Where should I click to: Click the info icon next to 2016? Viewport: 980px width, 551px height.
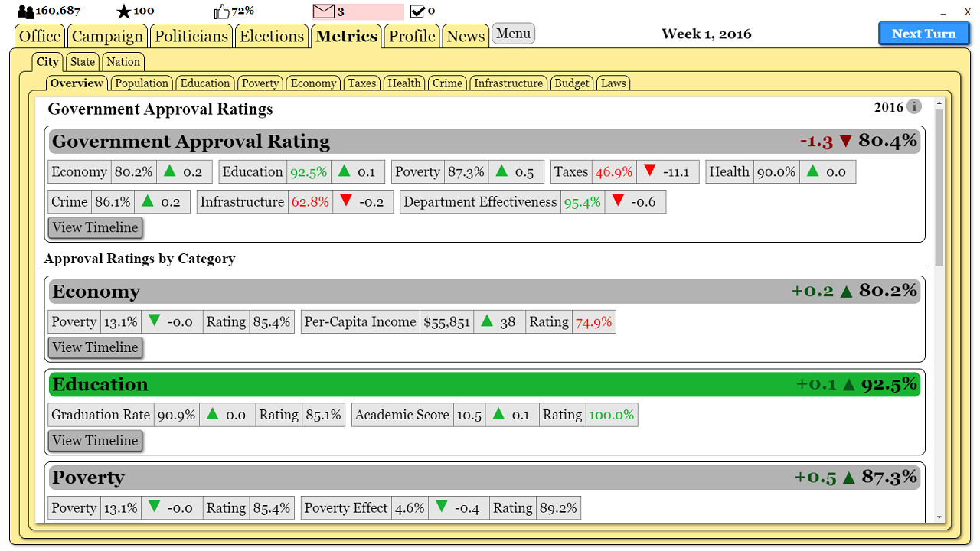point(914,107)
